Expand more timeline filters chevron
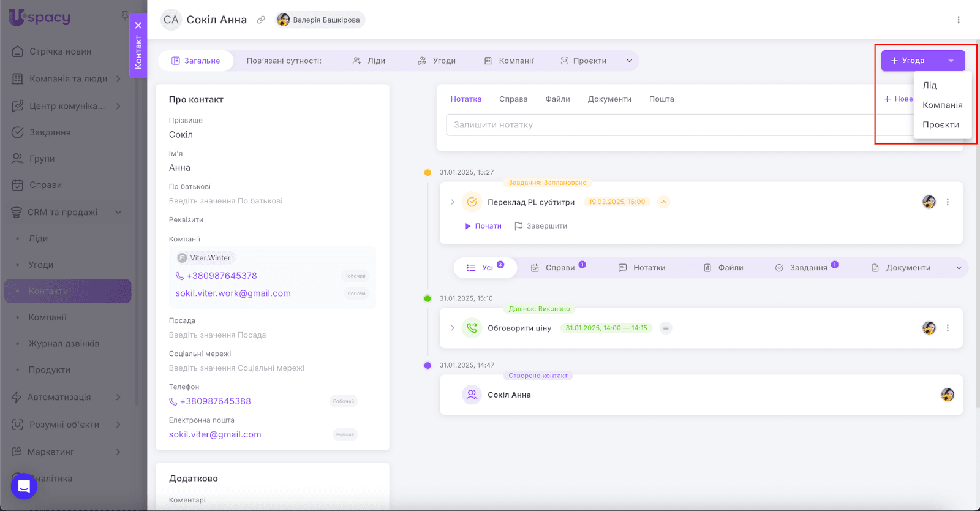 tap(959, 268)
